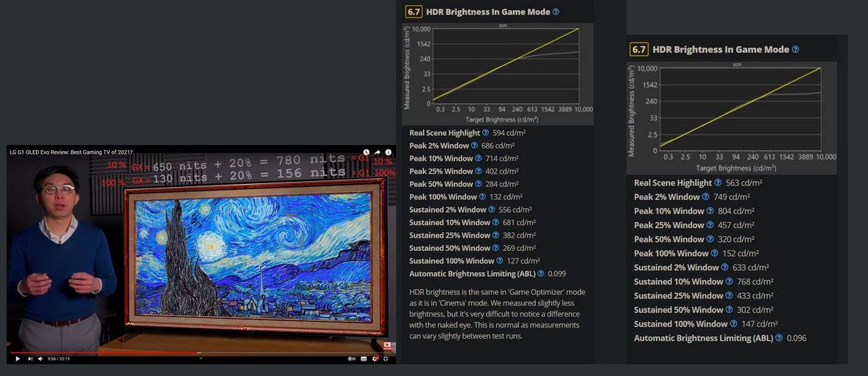Open help beside Sustained 25% Window 433 cd/m²
This screenshot has width=868, height=376.
point(729,296)
